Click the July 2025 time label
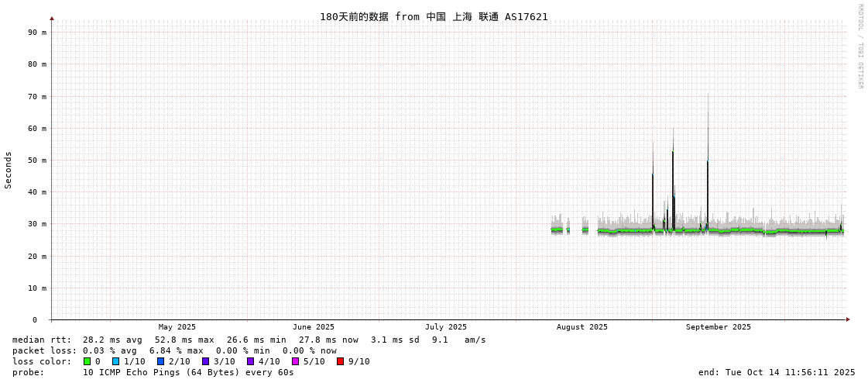 446,327
